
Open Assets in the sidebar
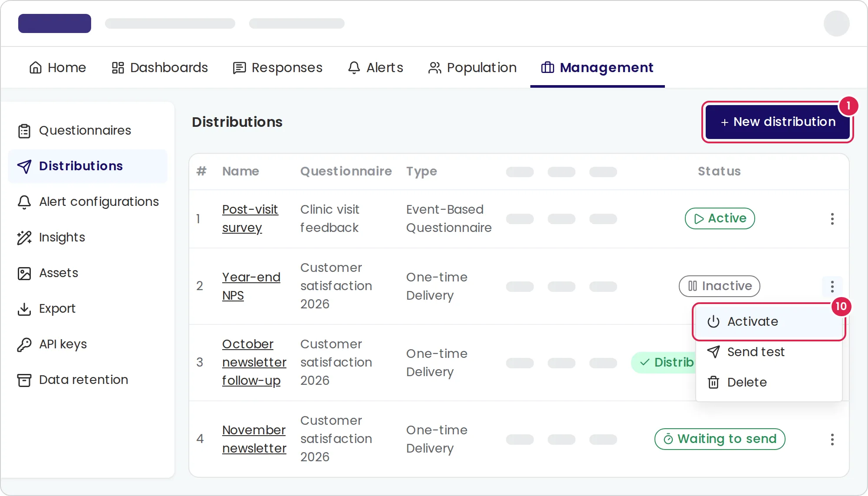tap(87, 273)
